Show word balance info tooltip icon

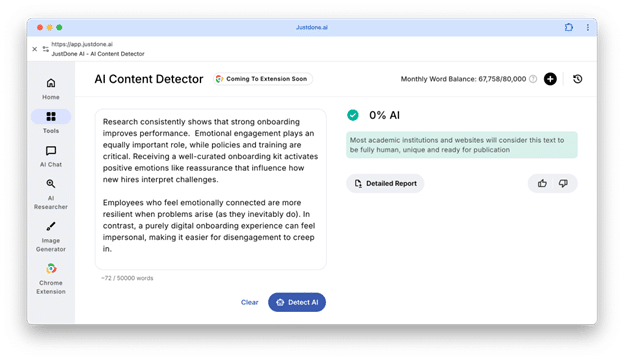[x=533, y=79]
